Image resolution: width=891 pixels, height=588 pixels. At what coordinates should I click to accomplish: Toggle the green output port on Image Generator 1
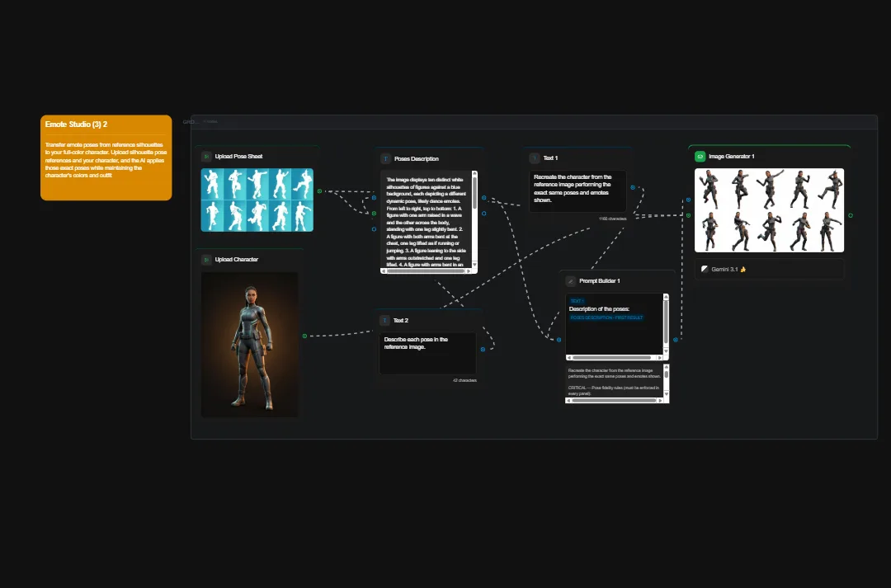(851, 215)
